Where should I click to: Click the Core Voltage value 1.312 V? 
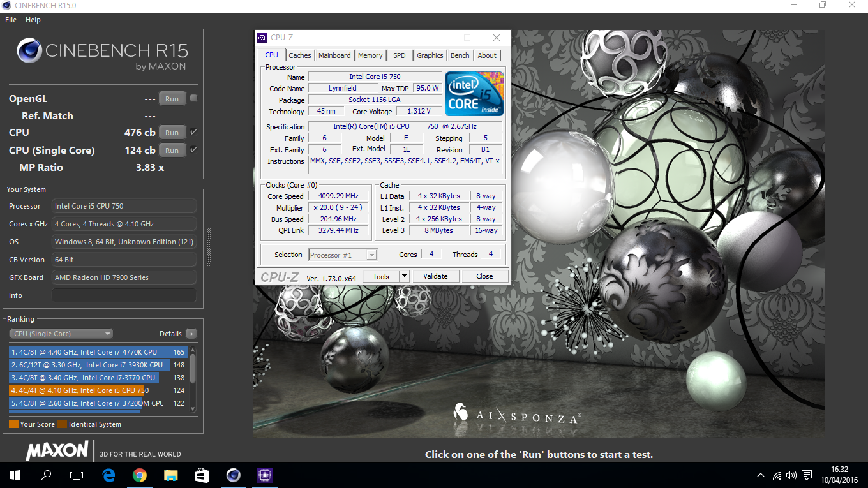tap(419, 111)
